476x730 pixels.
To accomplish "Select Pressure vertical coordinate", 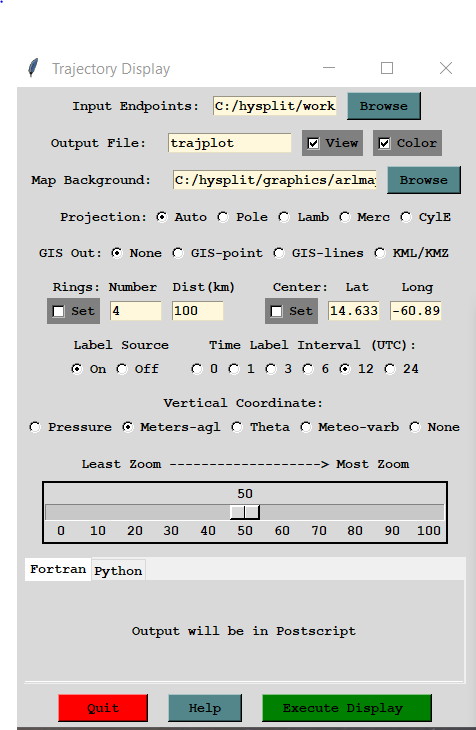I will tap(35, 427).
